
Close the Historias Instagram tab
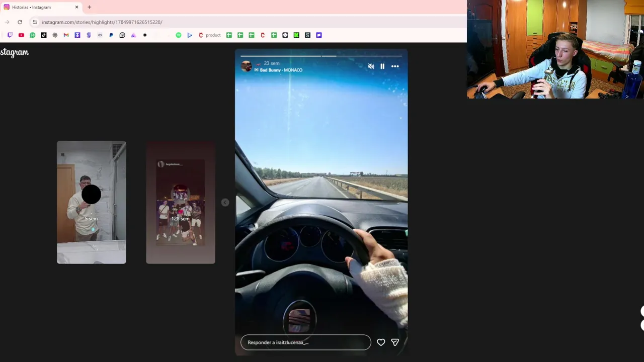pyautogui.click(x=76, y=7)
